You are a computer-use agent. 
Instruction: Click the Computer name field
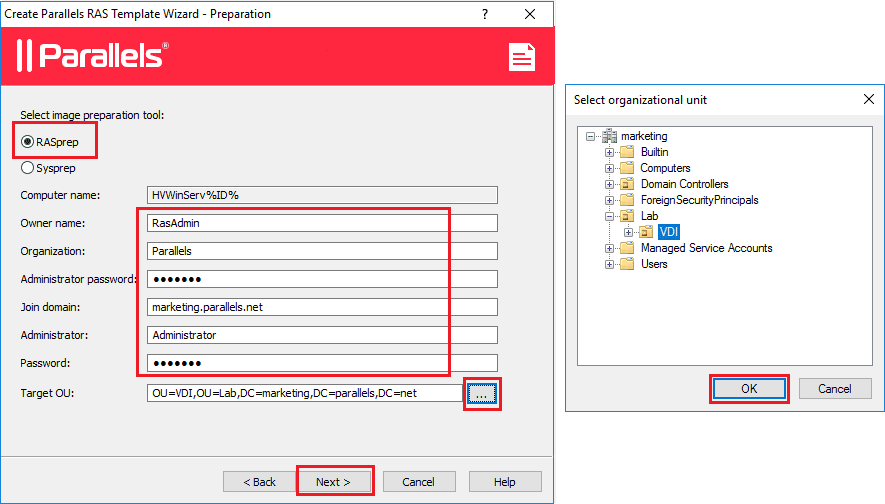tap(322, 195)
